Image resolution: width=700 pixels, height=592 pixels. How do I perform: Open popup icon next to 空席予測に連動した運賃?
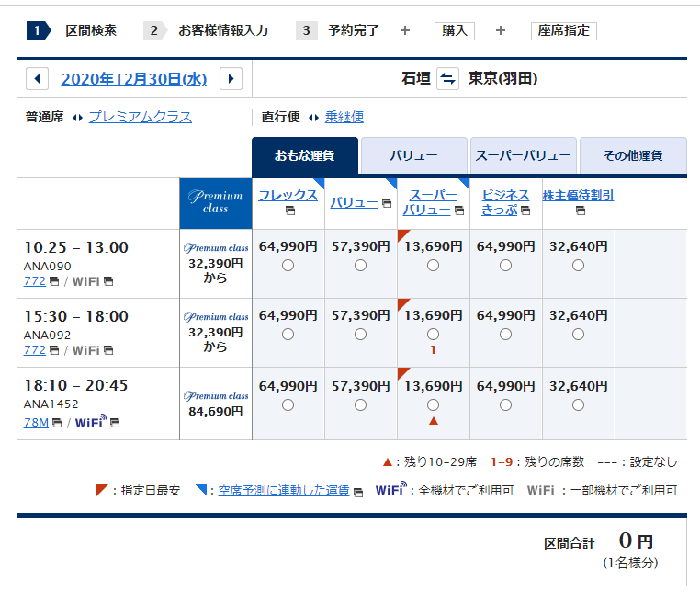point(358,493)
